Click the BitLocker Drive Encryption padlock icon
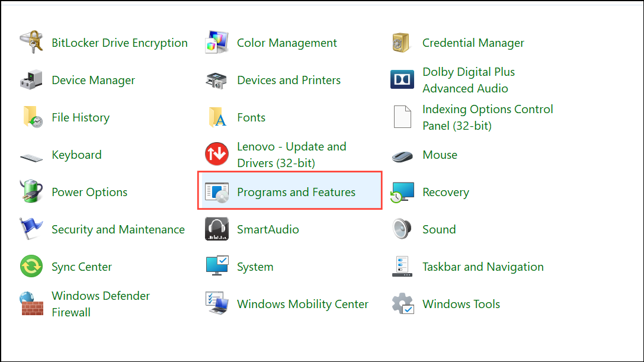Viewport: 644px width, 362px height. (x=31, y=42)
